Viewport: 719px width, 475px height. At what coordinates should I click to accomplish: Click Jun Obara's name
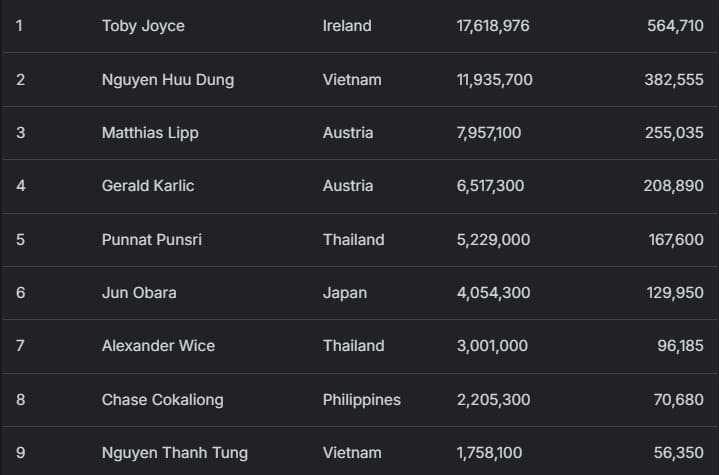[x=138, y=293]
